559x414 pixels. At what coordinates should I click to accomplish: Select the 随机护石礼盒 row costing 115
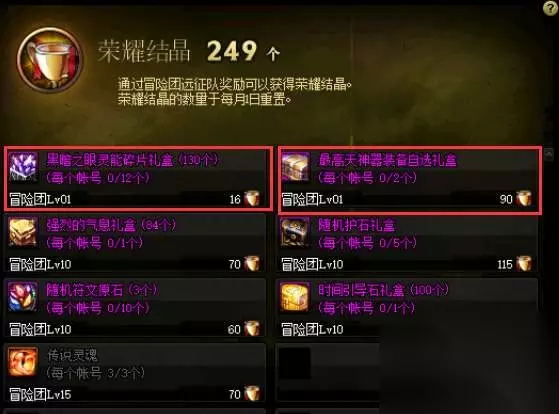click(x=407, y=244)
